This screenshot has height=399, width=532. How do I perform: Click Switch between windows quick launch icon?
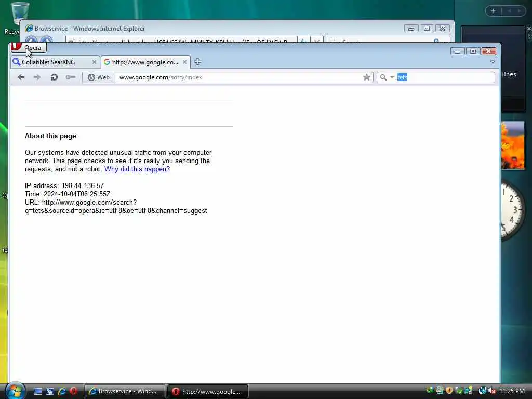coord(49,391)
